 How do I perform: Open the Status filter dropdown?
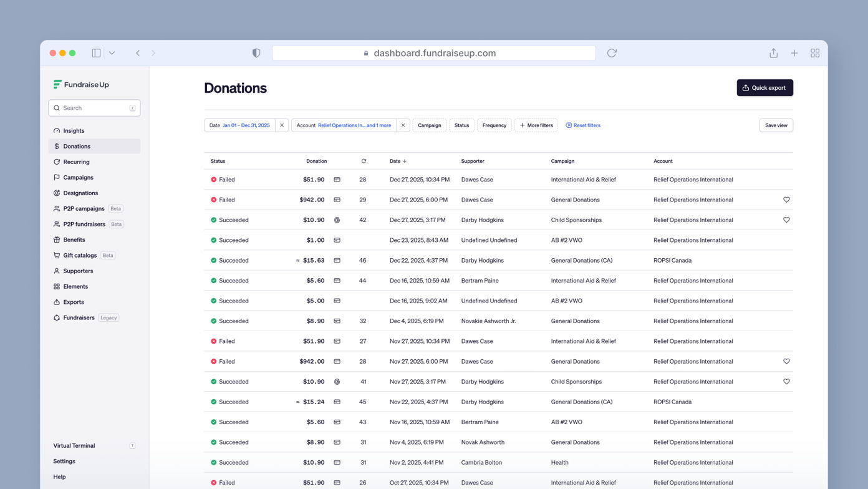coord(462,125)
